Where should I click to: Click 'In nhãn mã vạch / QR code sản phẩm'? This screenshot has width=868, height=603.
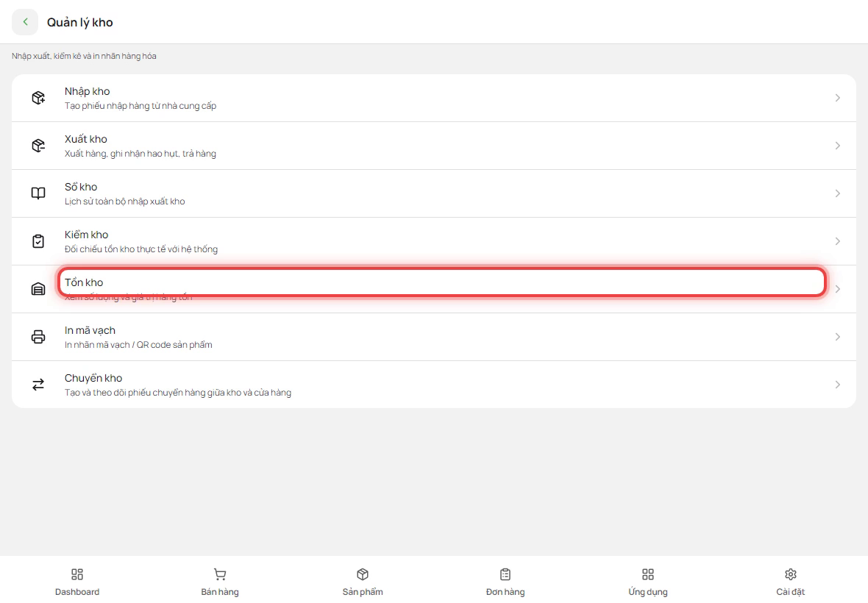(138, 345)
